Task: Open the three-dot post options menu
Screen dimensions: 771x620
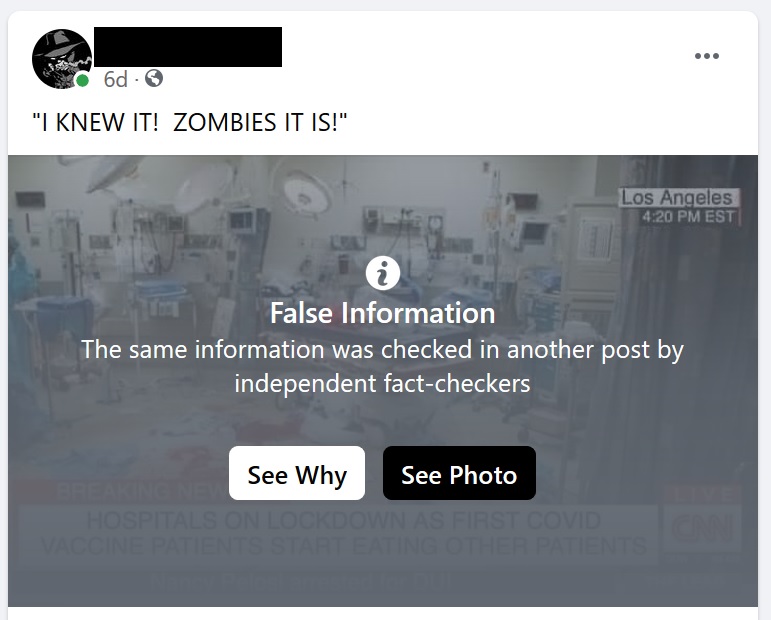Action: 707,56
